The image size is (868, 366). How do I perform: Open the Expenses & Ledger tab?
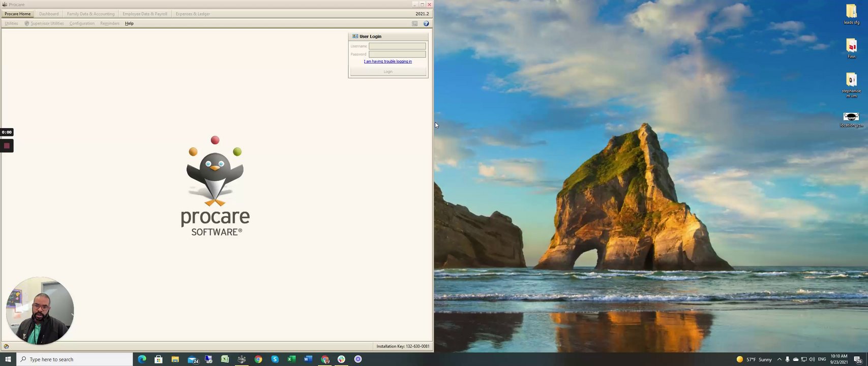193,14
